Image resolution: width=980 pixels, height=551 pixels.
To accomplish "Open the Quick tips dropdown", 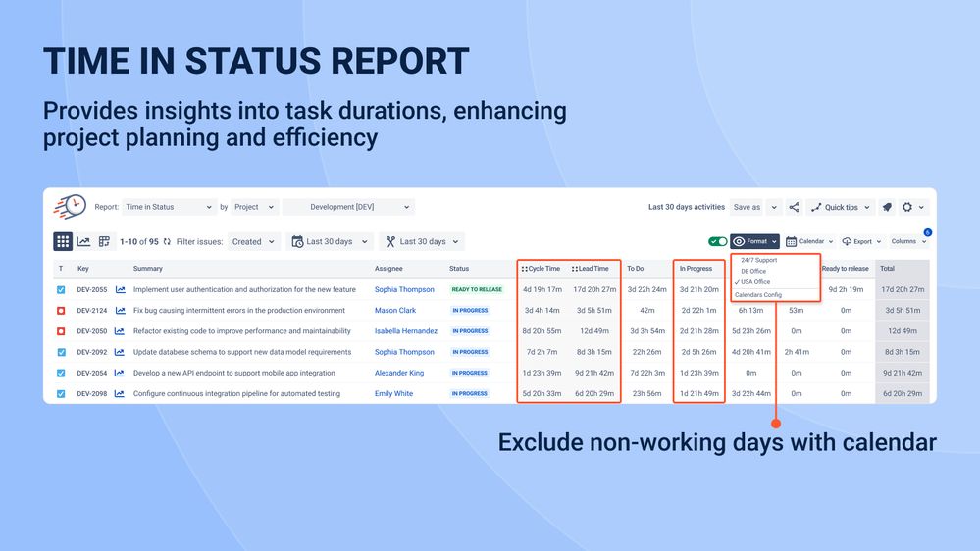I will 840,207.
